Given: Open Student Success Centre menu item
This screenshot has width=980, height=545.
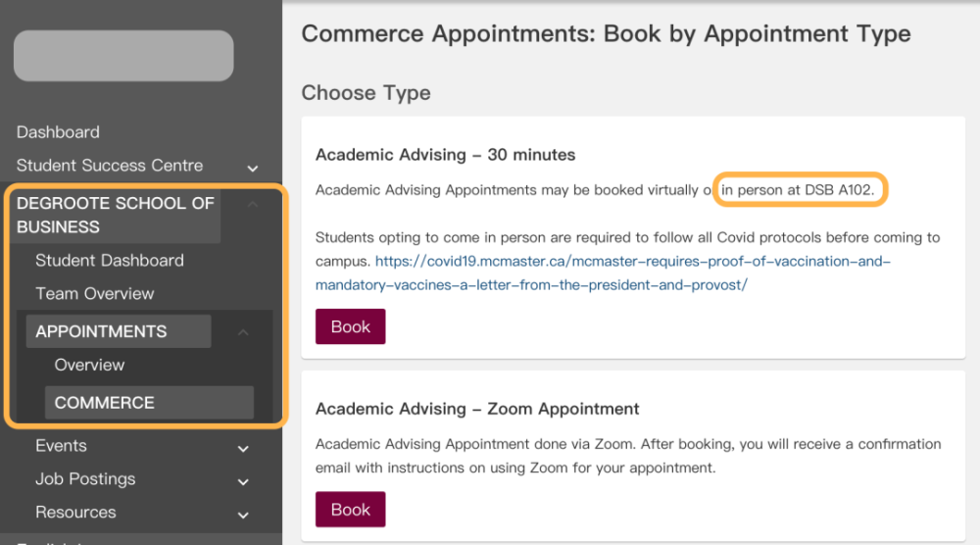Looking at the screenshot, I should [110, 166].
